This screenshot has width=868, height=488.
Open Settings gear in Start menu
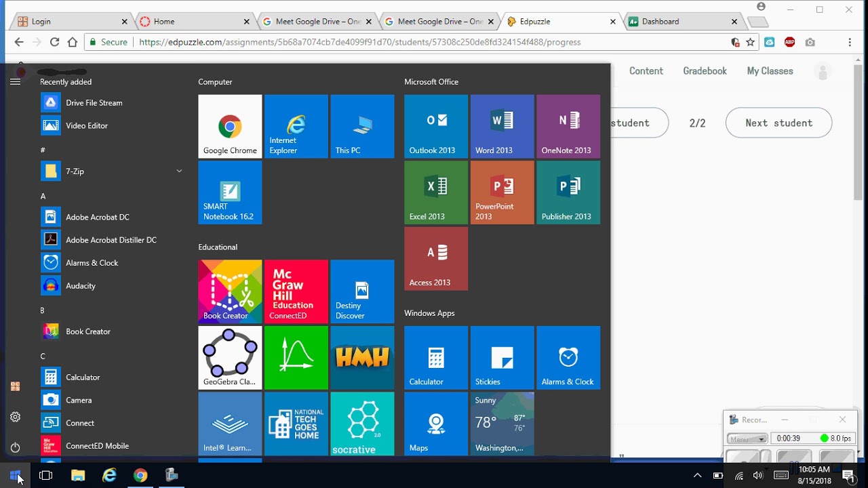16,417
